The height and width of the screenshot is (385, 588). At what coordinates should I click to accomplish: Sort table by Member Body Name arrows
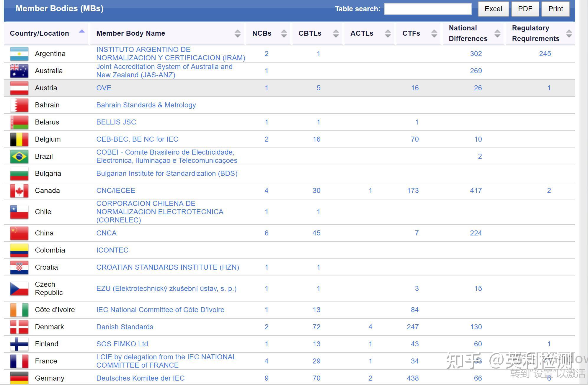(x=237, y=33)
